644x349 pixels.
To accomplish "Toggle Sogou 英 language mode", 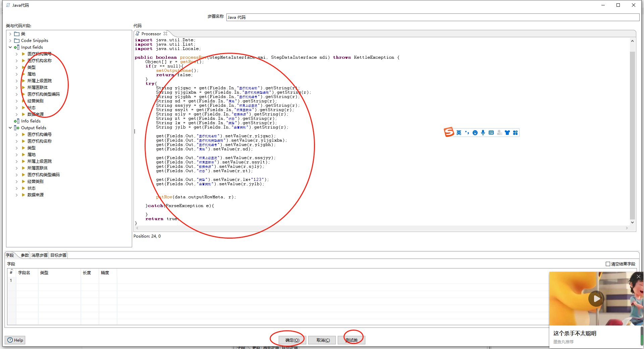I will pos(459,133).
